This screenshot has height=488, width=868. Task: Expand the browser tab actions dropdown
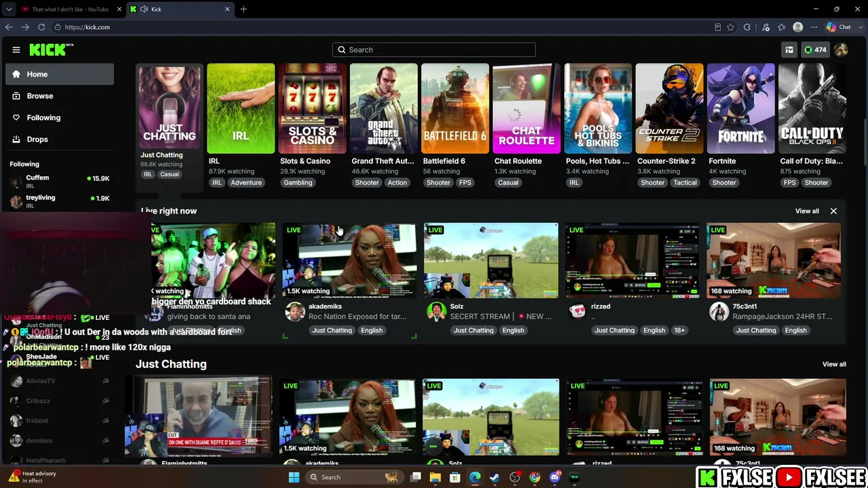[9, 9]
